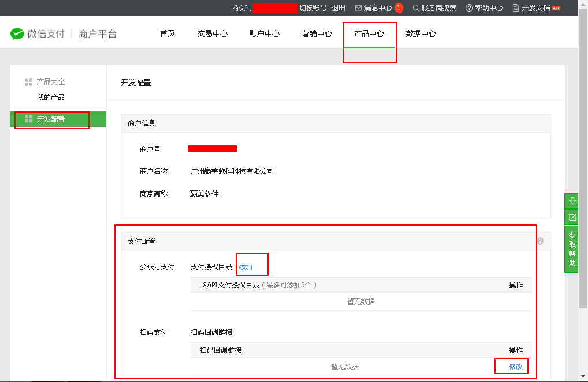Image resolution: width=588 pixels, height=382 pixels.
Task: Click the WeChat Pay logo
Action: click(x=17, y=34)
